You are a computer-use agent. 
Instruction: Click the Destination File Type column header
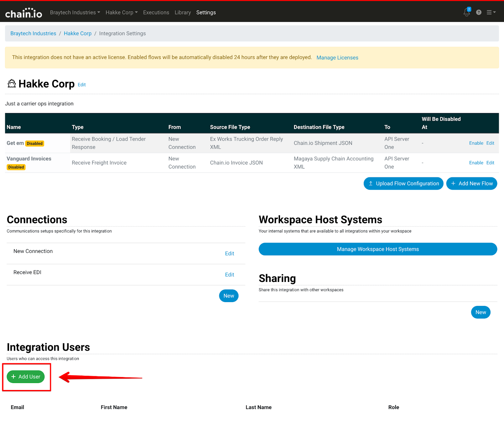pos(319,127)
